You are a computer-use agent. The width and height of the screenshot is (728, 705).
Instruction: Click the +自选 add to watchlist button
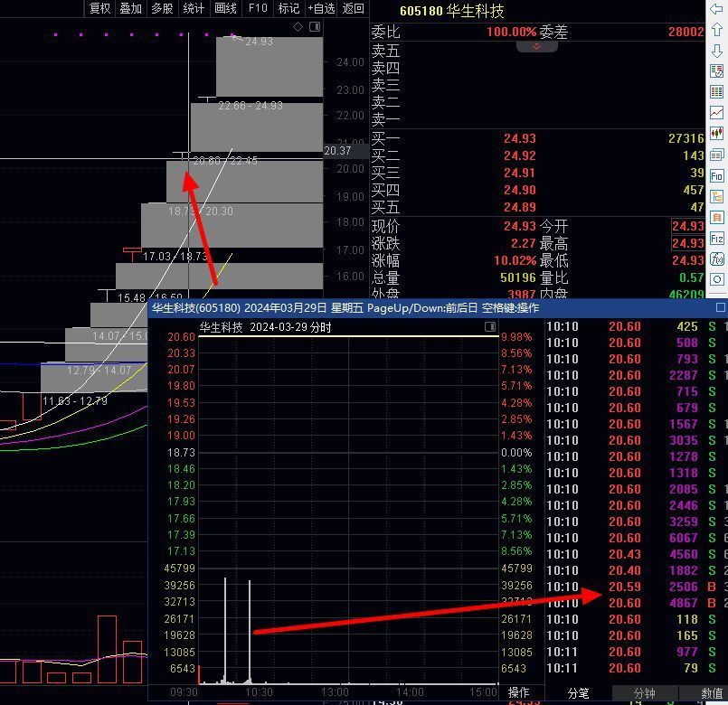coord(321,8)
